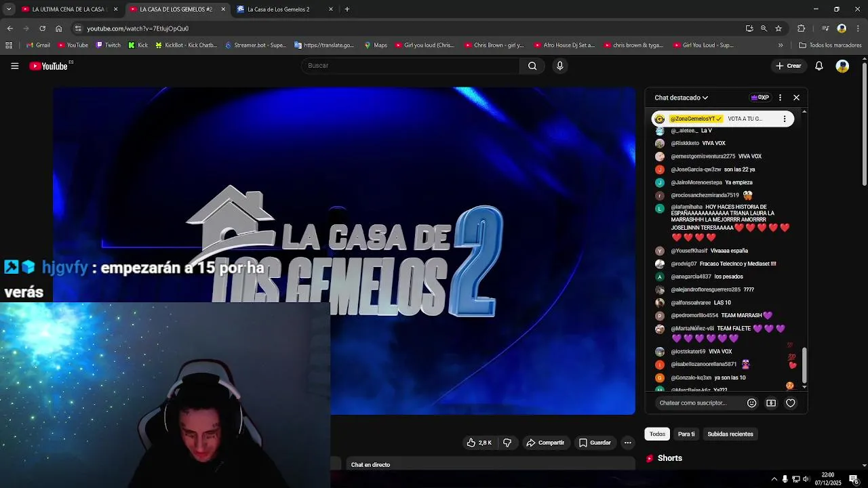
Task: Switch to LA ULTIMA CENA DE LA CASA tab
Action: point(70,9)
